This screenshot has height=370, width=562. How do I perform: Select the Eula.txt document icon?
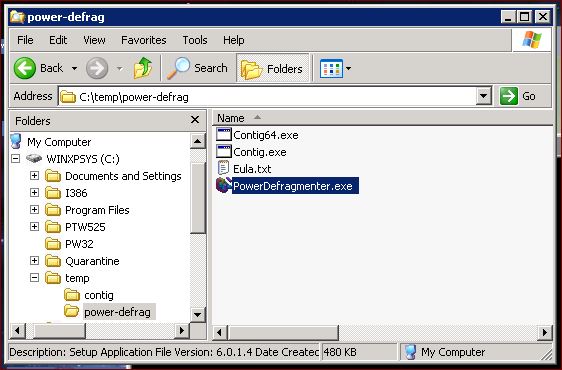tap(223, 169)
